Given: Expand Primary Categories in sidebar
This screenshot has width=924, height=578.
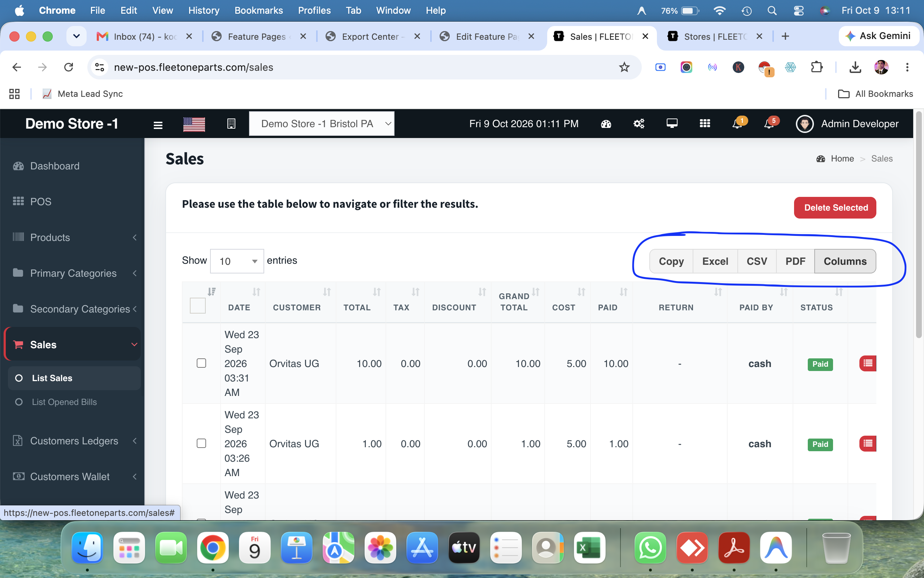Looking at the screenshot, I should [x=72, y=273].
